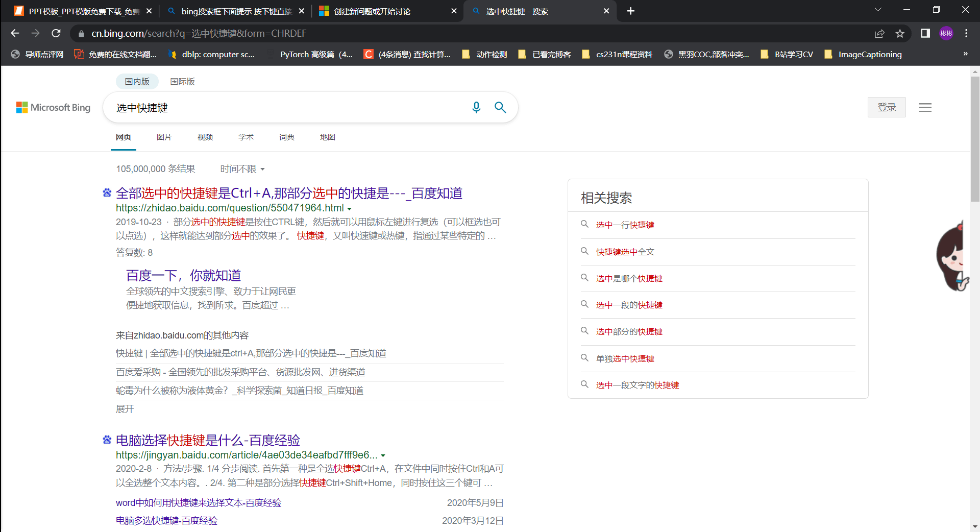Open the 视频 search tab
The height and width of the screenshot is (532, 980).
(205, 137)
